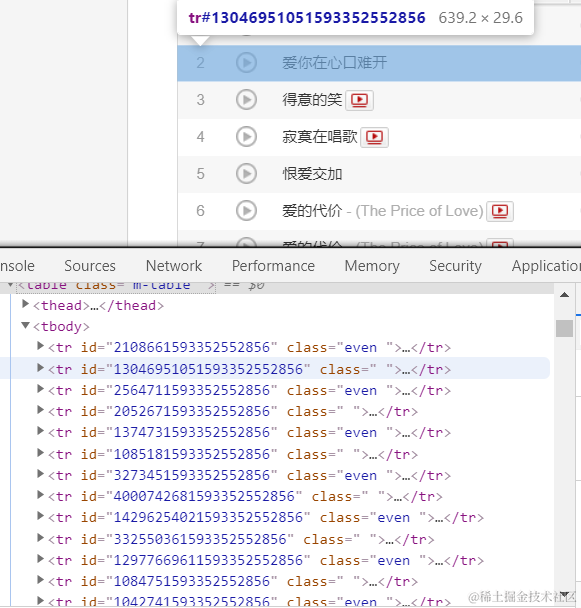Click the elements panel scroll-up arrow
The image size is (581, 608).
564,295
